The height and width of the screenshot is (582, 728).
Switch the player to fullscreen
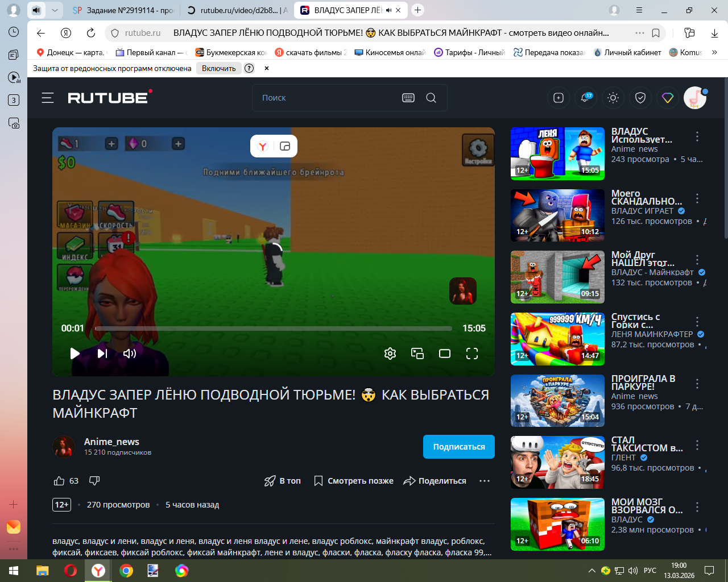pyautogui.click(x=472, y=354)
